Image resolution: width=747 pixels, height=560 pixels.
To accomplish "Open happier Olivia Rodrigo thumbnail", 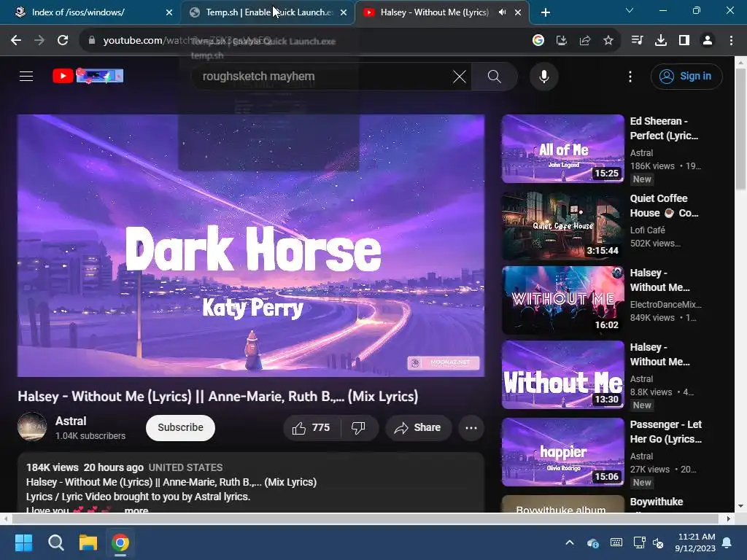I will [563, 451].
